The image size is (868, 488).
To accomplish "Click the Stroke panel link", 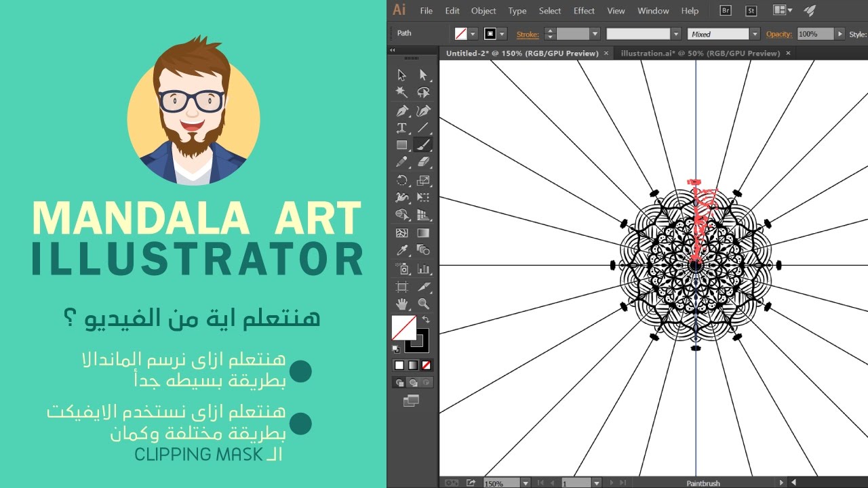I will pos(528,34).
